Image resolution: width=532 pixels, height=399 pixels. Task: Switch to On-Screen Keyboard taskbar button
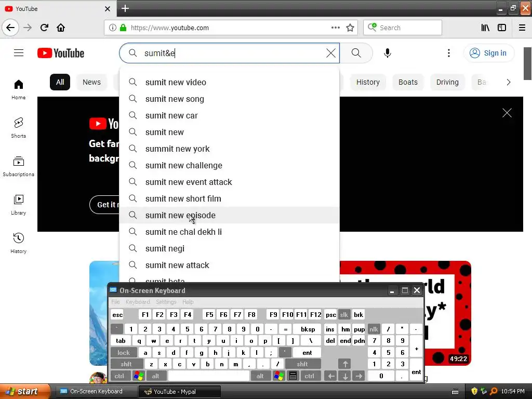[x=96, y=391]
